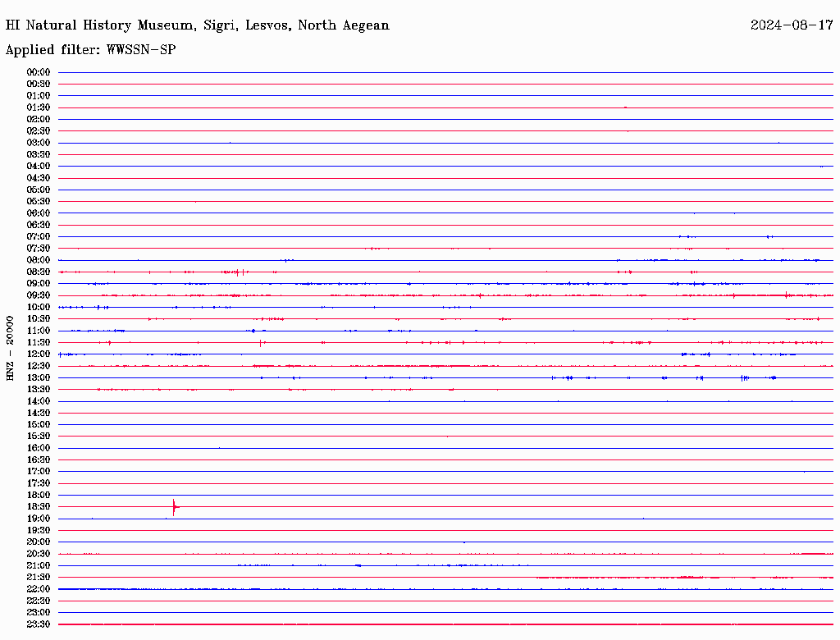Image resolution: width=840 pixels, height=640 pixels.
Task: Click the 13:00 time label
Action: [39, 378]
